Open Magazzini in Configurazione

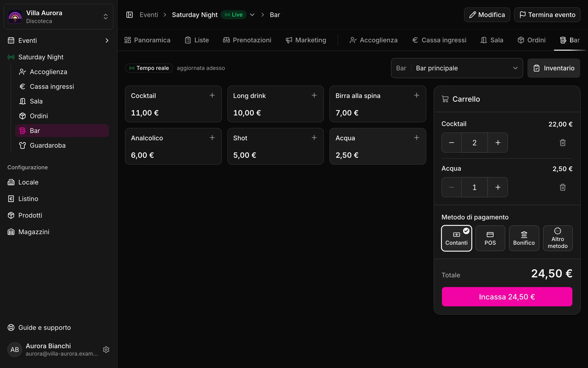59,232
